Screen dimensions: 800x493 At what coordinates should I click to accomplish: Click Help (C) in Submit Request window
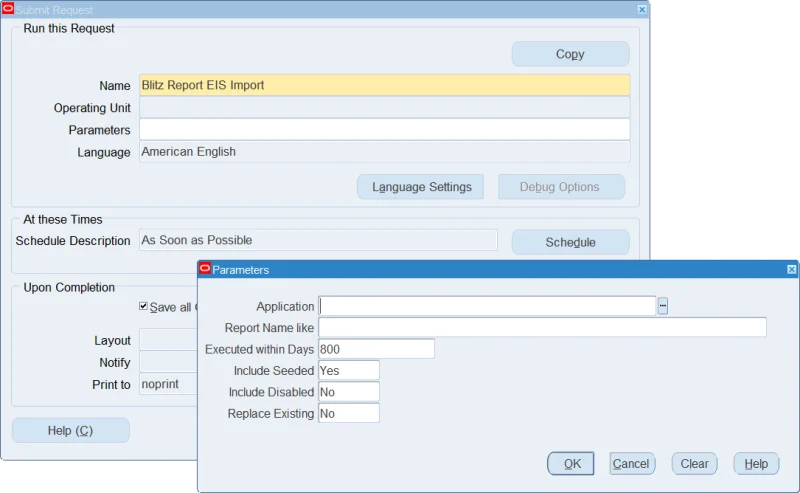click(70, 431)
